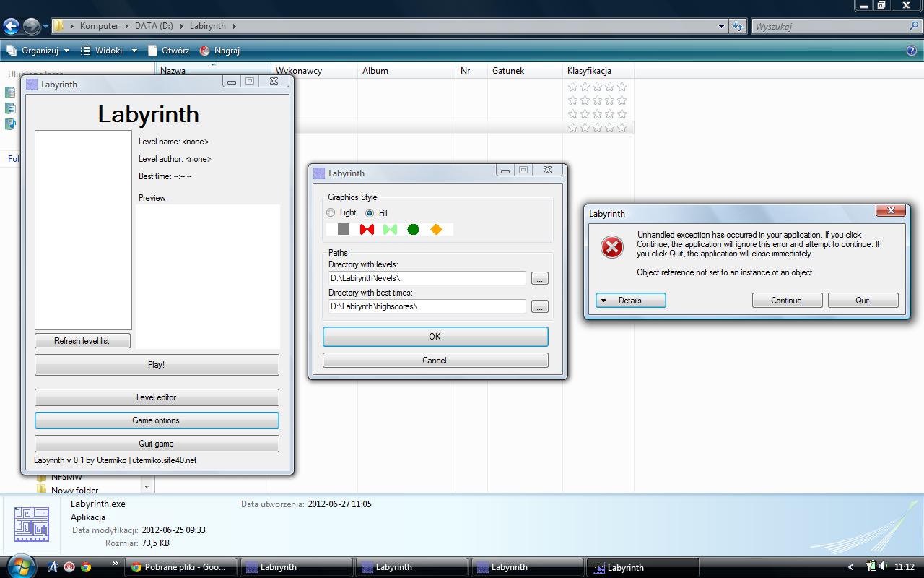Click the red error X icon

point(612,248)
